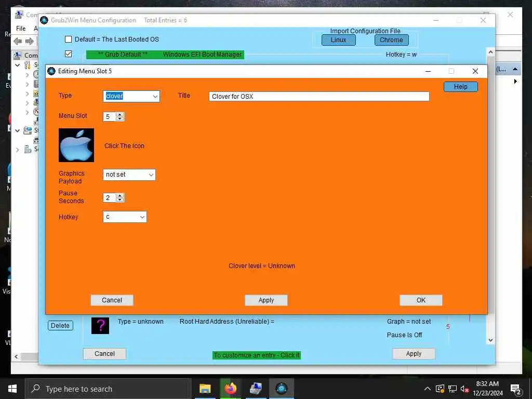This screenshot has height=399, width=532.
Task: Delete the unknown type menu entry
Action: click(x=60, y=326)
